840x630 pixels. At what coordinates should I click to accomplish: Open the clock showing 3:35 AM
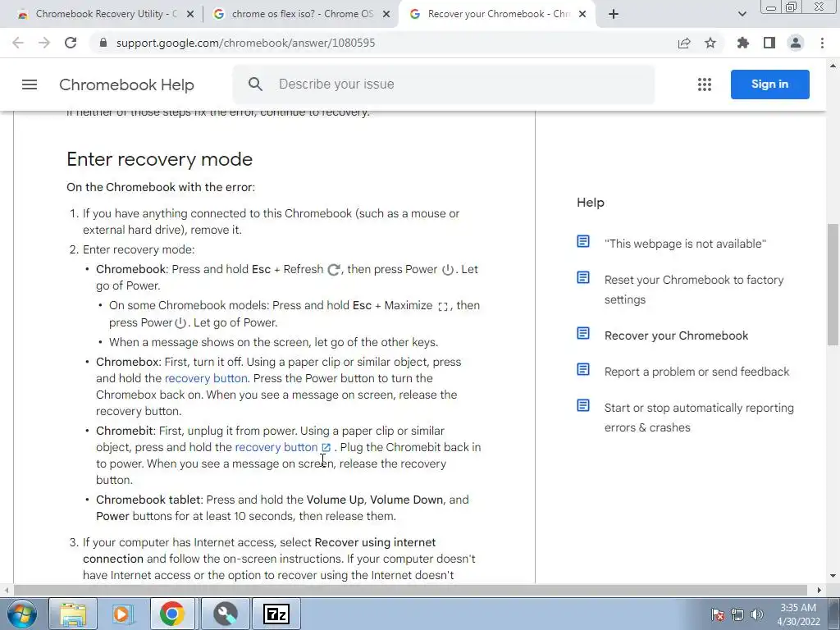(798, 614)
